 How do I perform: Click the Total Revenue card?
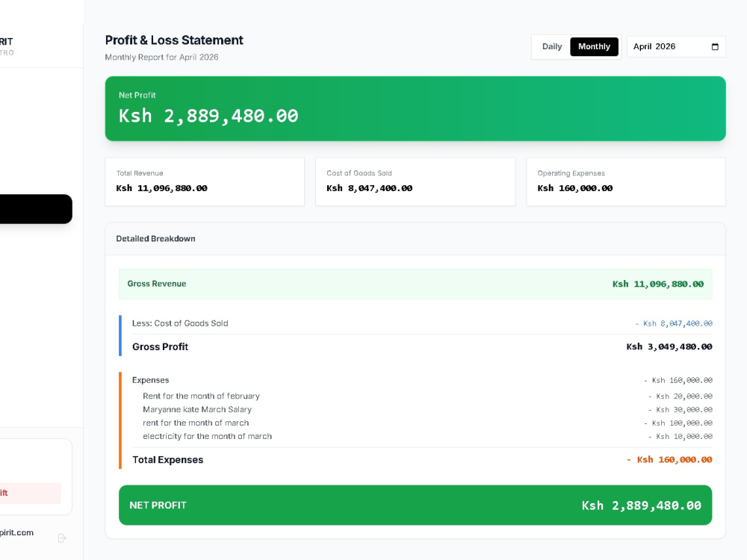point(205,181)
